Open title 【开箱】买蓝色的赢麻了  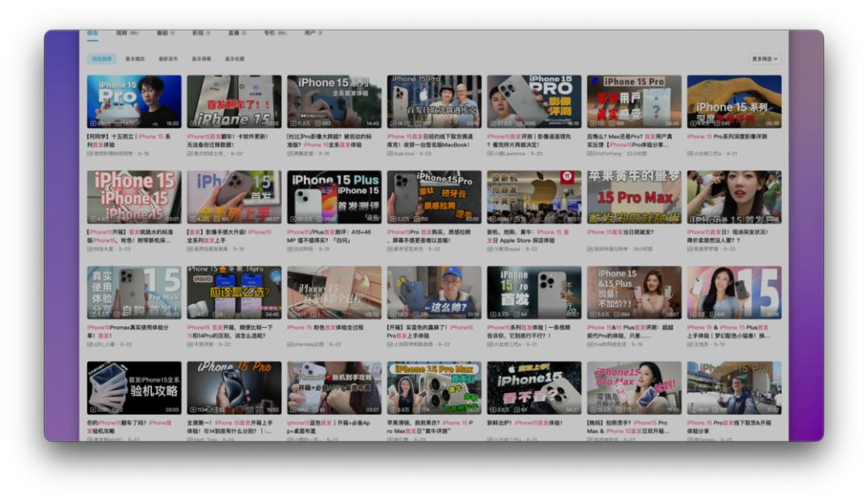[430, 331]
